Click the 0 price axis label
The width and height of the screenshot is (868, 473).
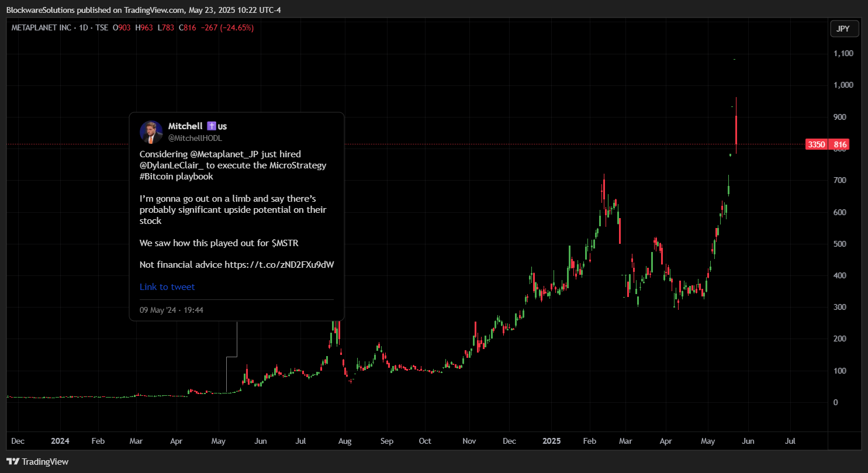836,402
